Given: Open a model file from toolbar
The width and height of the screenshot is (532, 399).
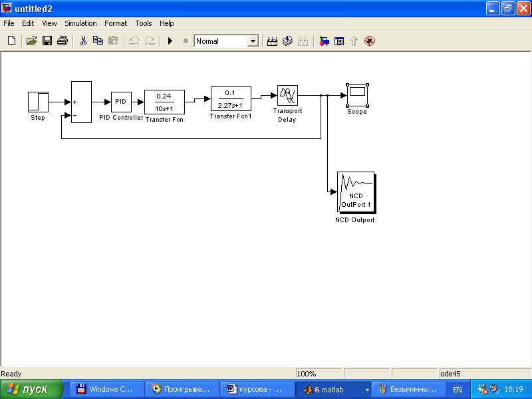Looking at the screenshot, I should coord(31,41).
